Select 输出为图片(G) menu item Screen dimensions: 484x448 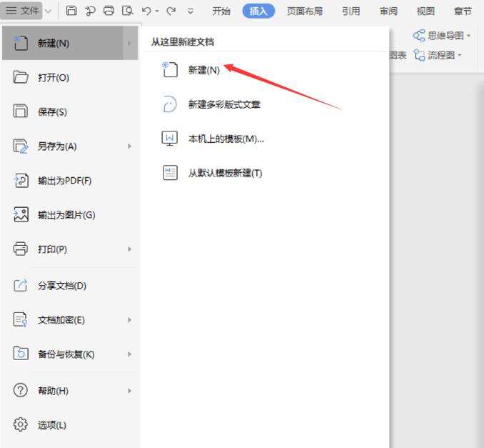point(70,215)
